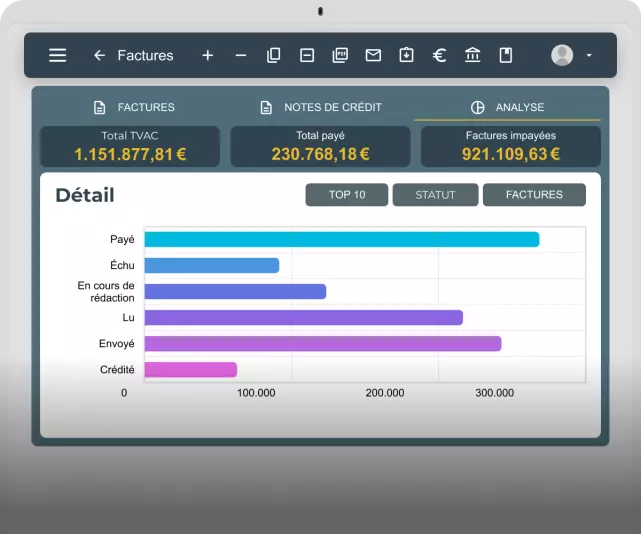The height and width of the screenshot is (534, 641).
Task: Send invoice via the envelope icon
Action: (373, 55)
